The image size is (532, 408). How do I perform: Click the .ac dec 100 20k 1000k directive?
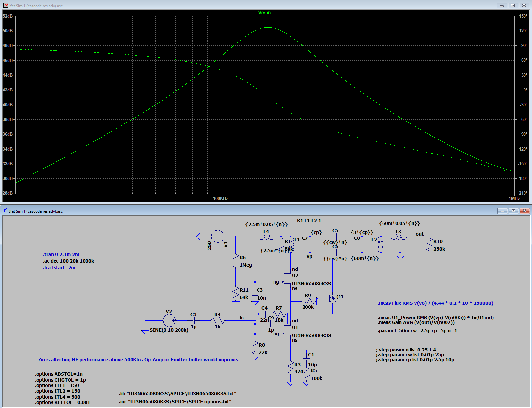(x=69, y=261)
